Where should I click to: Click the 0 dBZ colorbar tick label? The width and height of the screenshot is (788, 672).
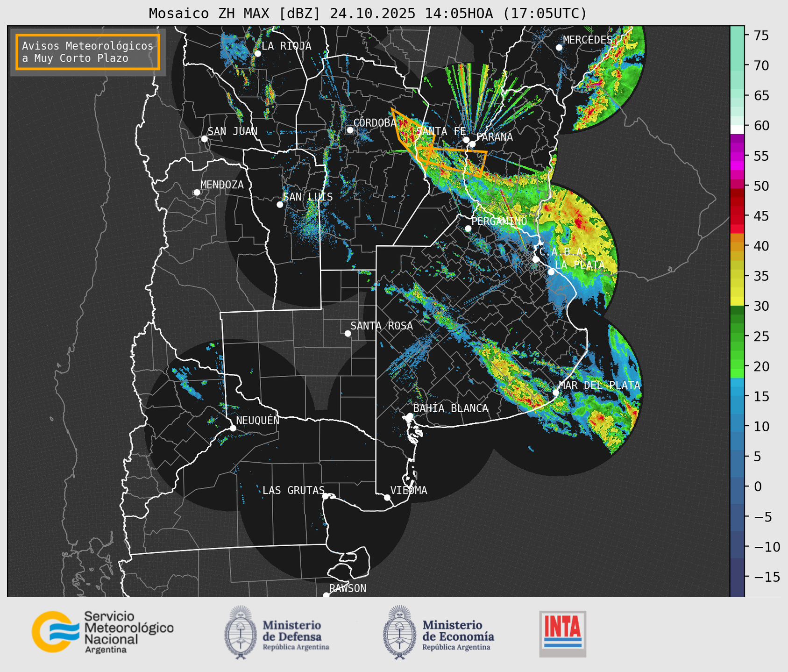pyautogui.click(x=758, y=486)
